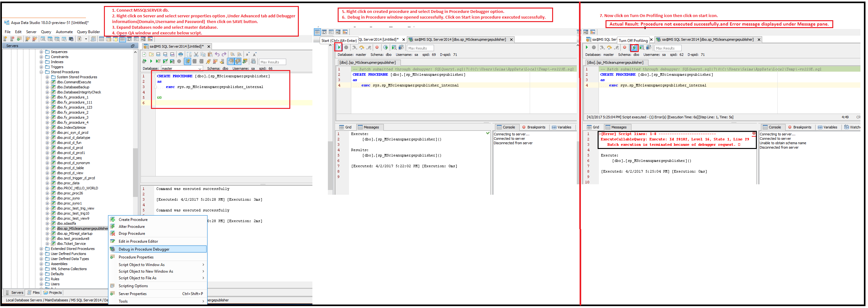Click the Start debugger icon in middle screenshot

339,47
